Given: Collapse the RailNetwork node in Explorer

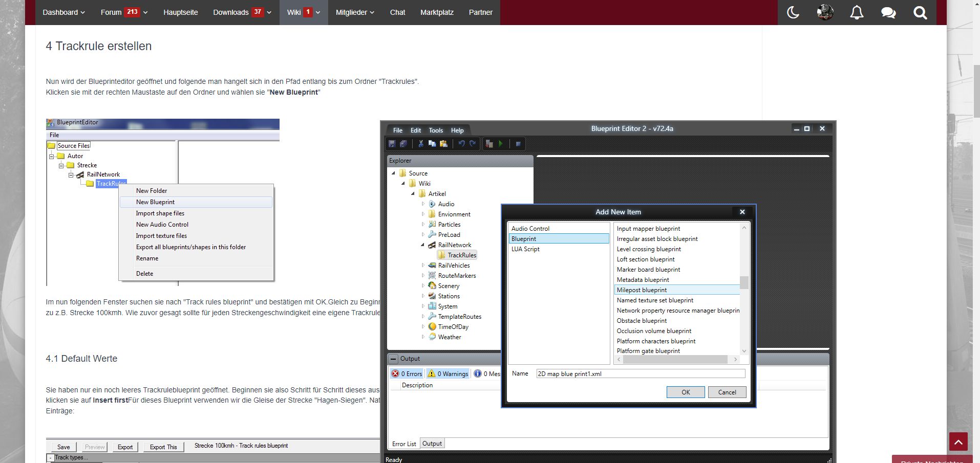Looking at the screenshot, I should pos(423,245).
